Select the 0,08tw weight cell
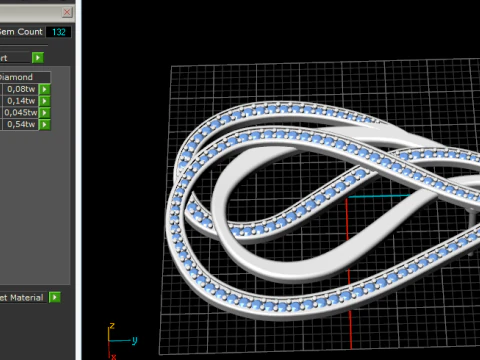The image size is (480, 360). pos(20,89)
